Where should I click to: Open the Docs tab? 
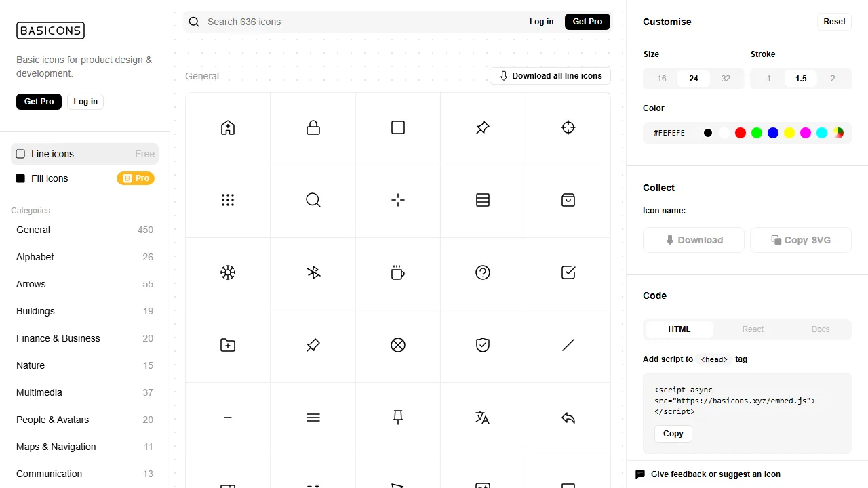820,329
